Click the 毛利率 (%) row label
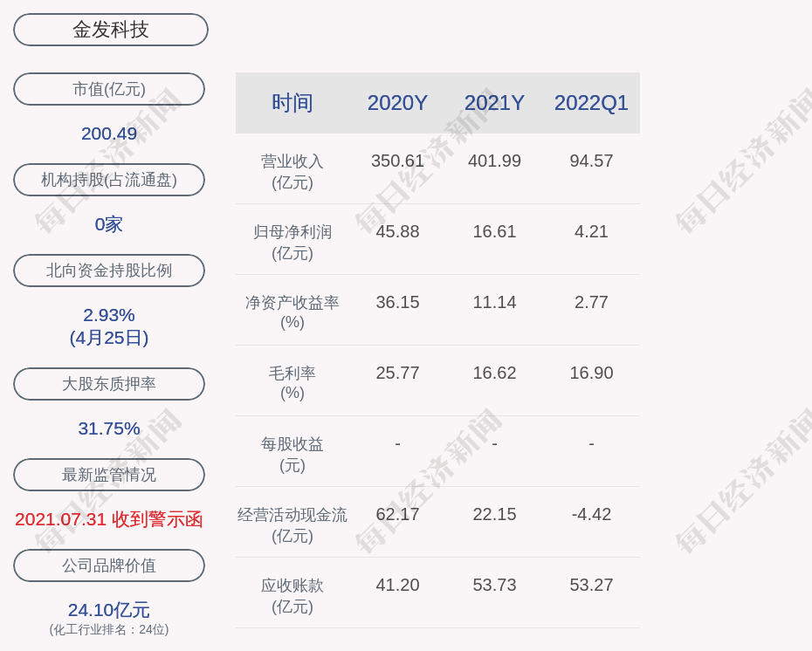 point(292,383)
